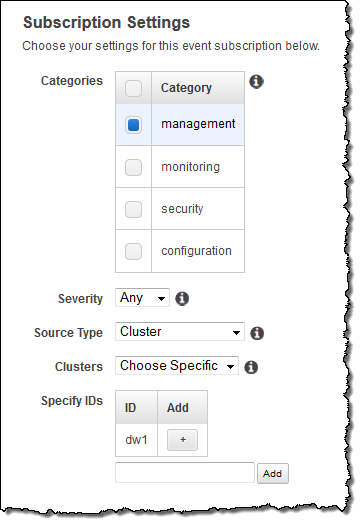The height and width of the screenshot is (524, 361).
Task: Click the configuration row label
Action: (197, 251)
